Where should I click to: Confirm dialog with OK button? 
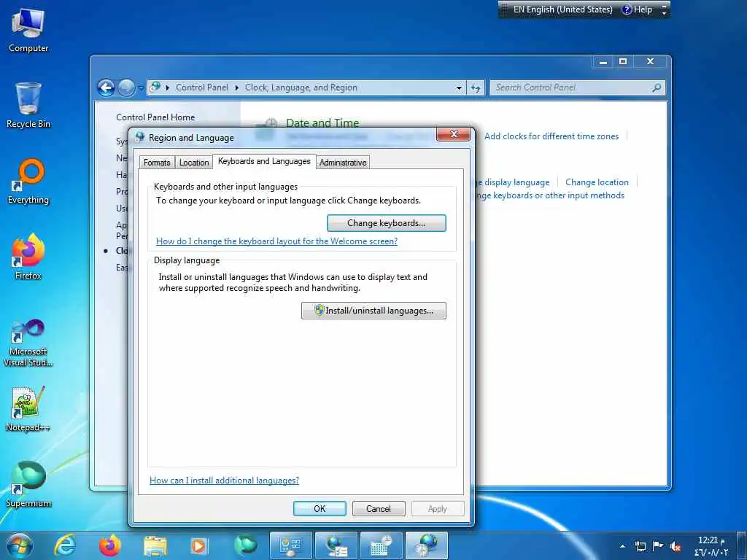coord(320,508)
